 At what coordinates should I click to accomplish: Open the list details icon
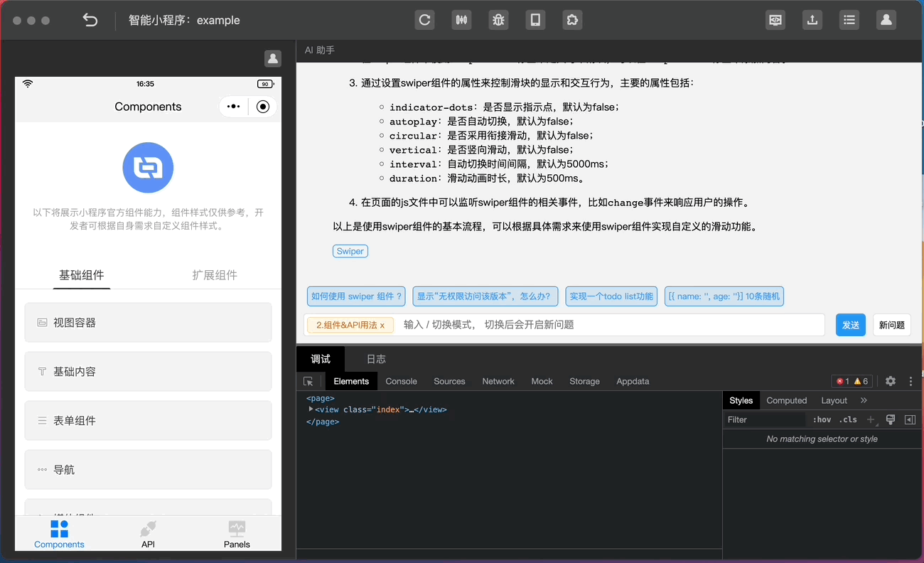(x=849, y=20)
